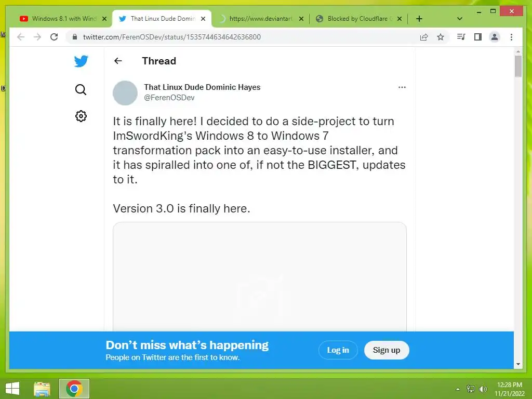532x399 pixels.
Task: Open Twitter search via magnifier icon
Action: click(x=81, y=89)
